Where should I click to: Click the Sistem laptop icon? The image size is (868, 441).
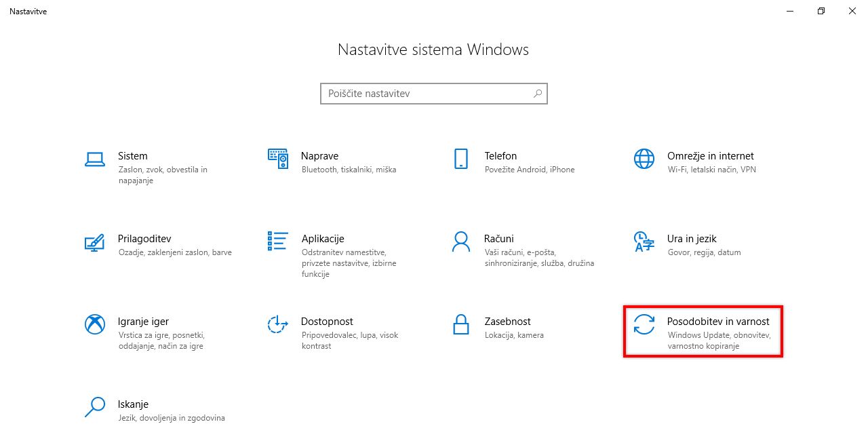click(94, 159)
